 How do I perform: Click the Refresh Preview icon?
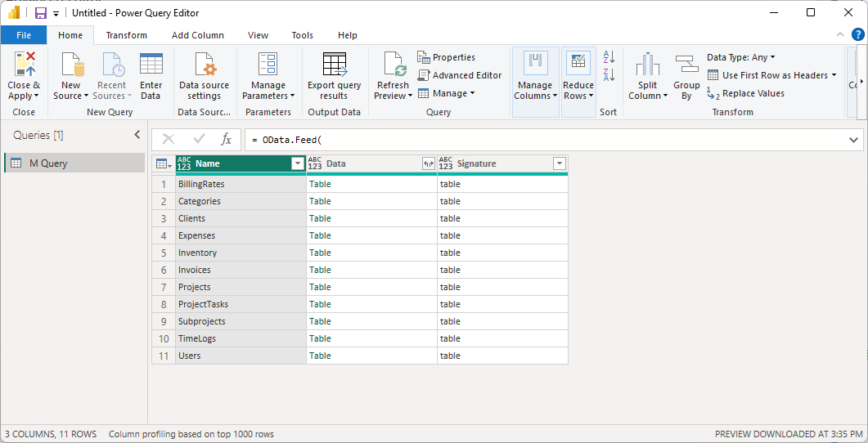(395, 64)
